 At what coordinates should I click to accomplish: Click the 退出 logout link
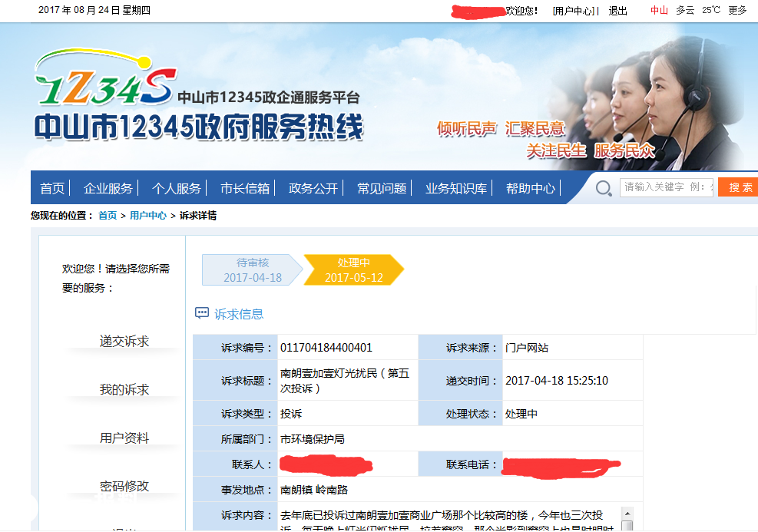point(618,11)
